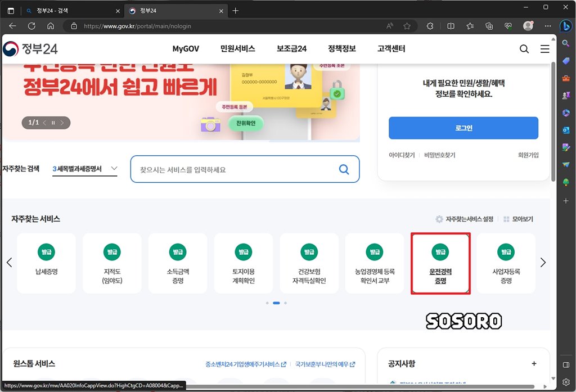
Task: Open the hamburger full menu icon
Action: pyautogui.click(x=544, y=49)
